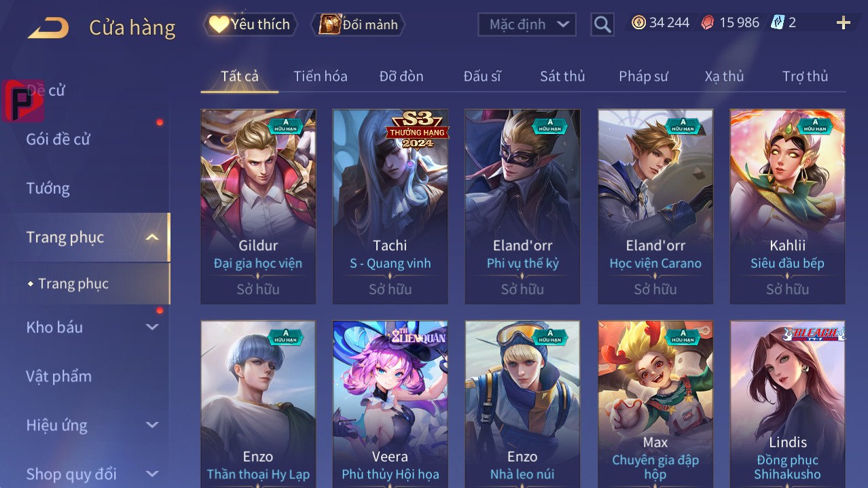Open Tướng in the sidebar
The height and width of the screenshot is (488, 868).
coord(48,188)
